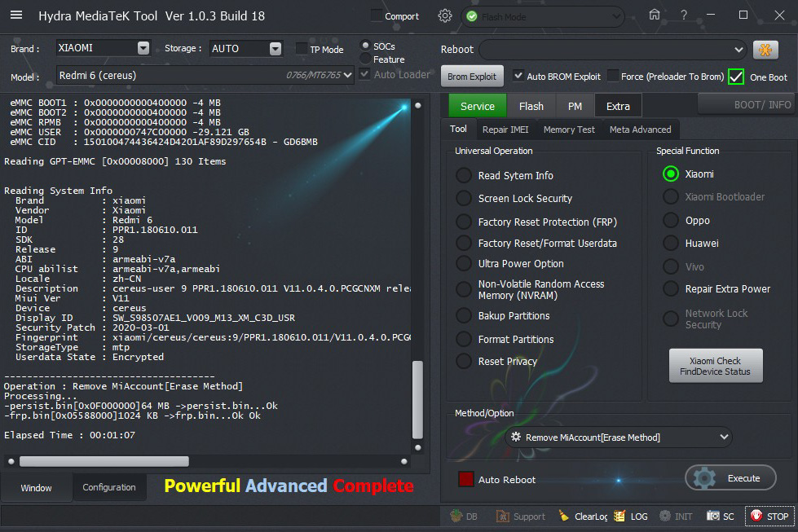
Task: Open the Repair IMEI sub-tab
Action: 505,130
